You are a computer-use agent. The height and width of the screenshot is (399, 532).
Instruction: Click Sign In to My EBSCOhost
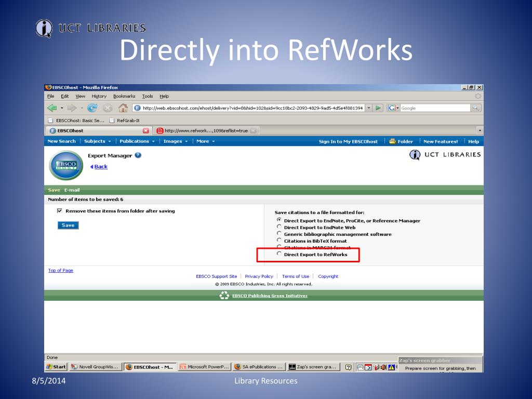click(348, 141)
